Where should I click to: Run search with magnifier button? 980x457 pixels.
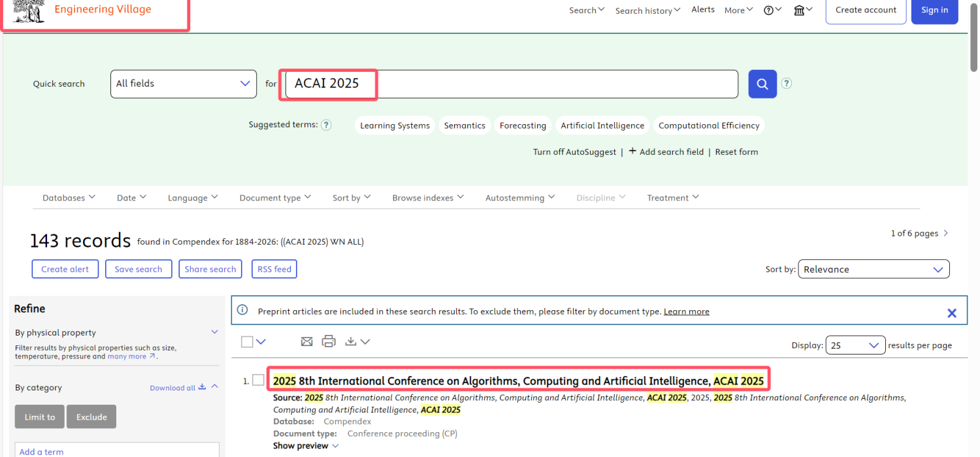coord(762,84)
